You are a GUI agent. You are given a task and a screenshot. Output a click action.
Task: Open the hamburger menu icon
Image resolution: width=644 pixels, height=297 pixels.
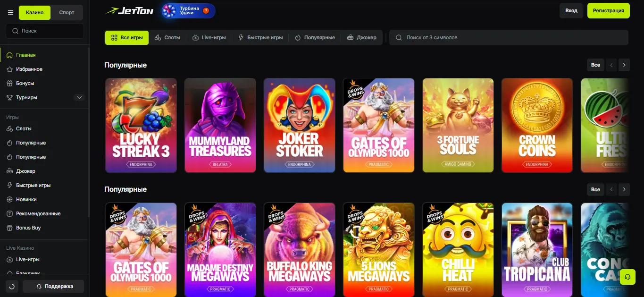pyautogui.click(x=10, y=13)
